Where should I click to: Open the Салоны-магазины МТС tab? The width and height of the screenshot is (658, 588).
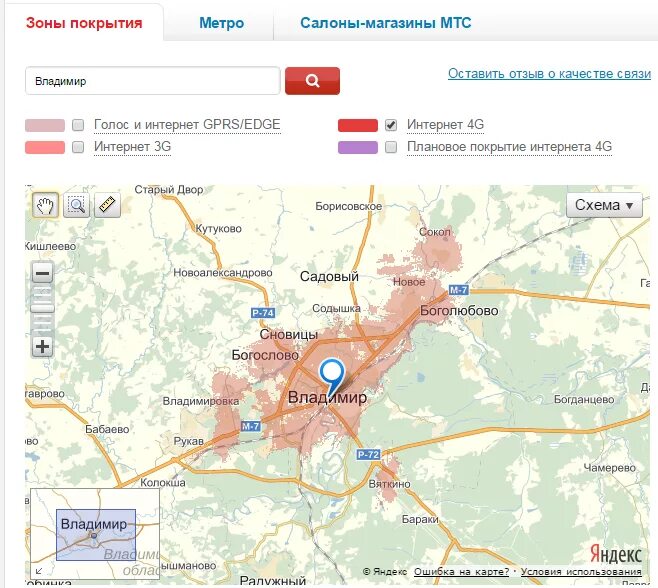[386, 23]
